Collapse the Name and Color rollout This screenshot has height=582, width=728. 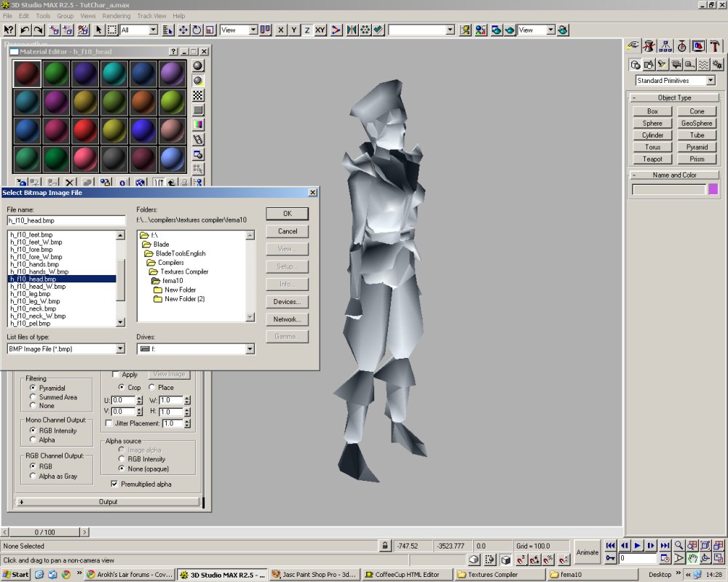coord(674,175)
